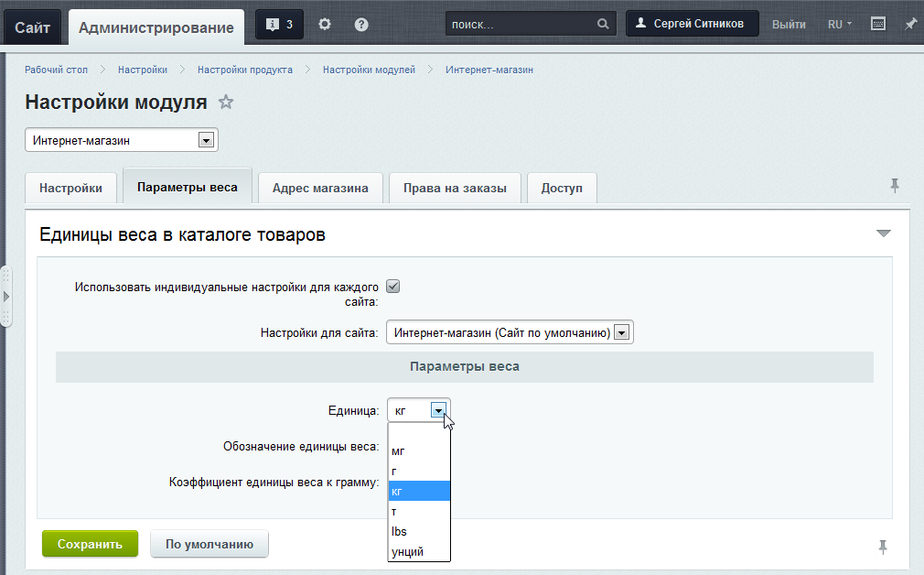Go to Настройки продукта breadcrumb
Screen dimensions: 924x575
click(245, 70)
